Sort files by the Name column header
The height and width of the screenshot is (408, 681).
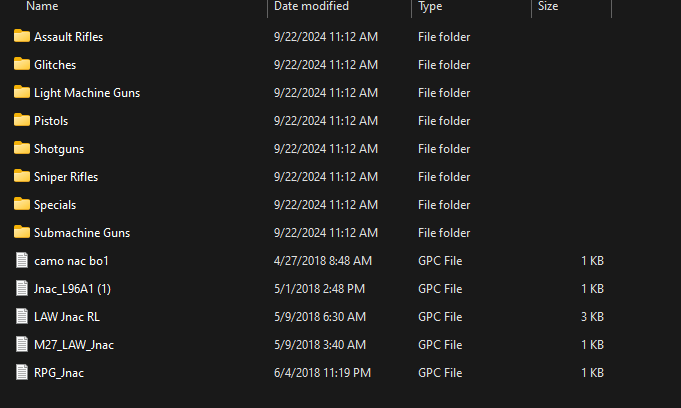tap(42, 7)
